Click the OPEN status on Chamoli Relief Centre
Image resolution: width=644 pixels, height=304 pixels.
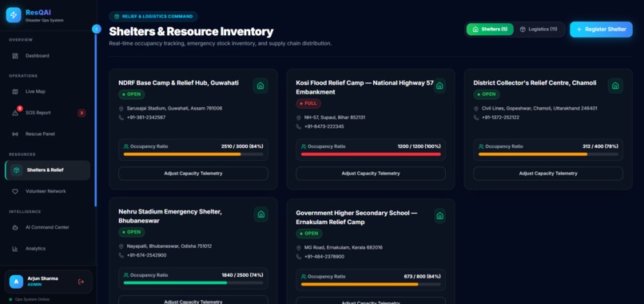tap(487, 94)
